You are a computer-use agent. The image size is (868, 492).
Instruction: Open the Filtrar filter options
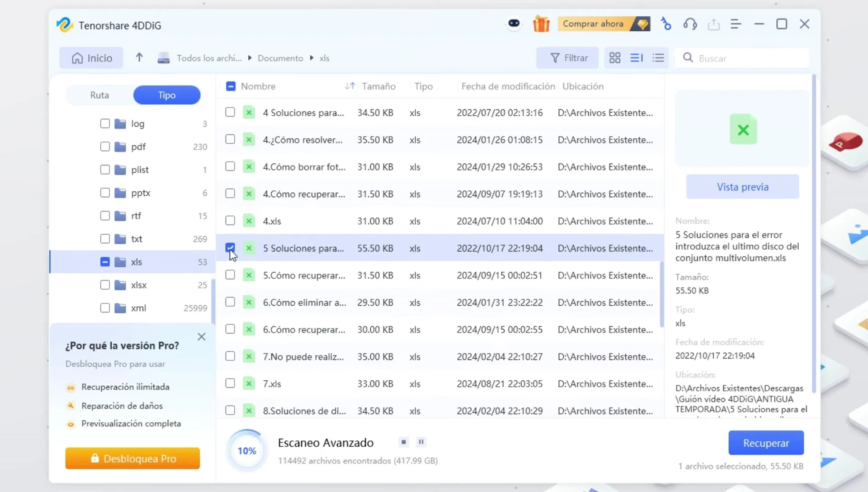(567, 58)
